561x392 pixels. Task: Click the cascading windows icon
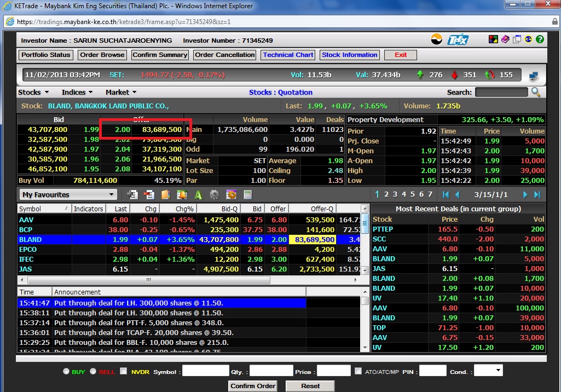pyautogui.click(x=517, y=39)
